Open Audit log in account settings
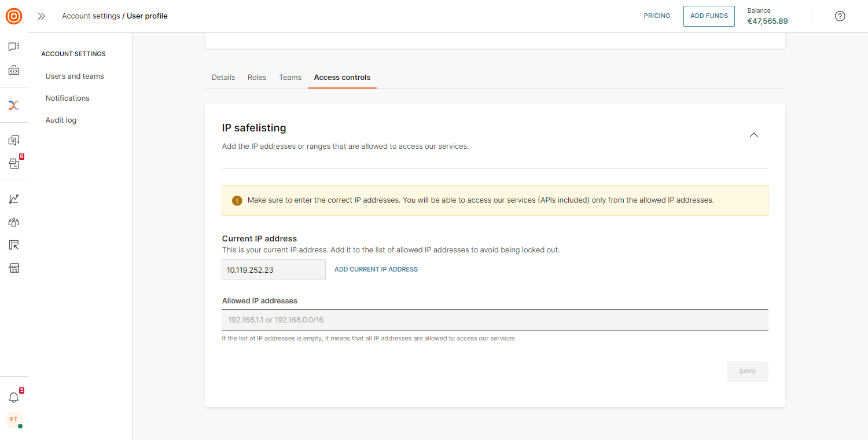Image resolution: width=868 pixels, height=440 pixels. 61,120
